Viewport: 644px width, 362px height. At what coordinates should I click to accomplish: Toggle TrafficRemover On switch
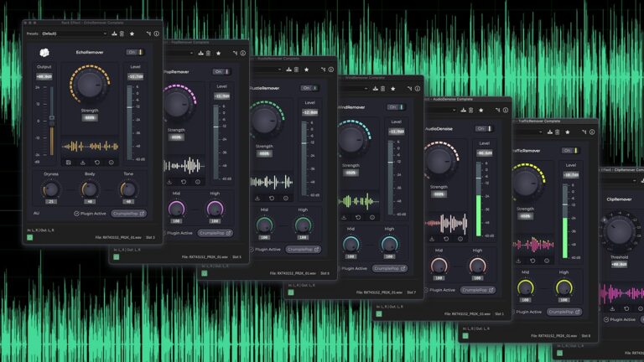pos(570,151)
